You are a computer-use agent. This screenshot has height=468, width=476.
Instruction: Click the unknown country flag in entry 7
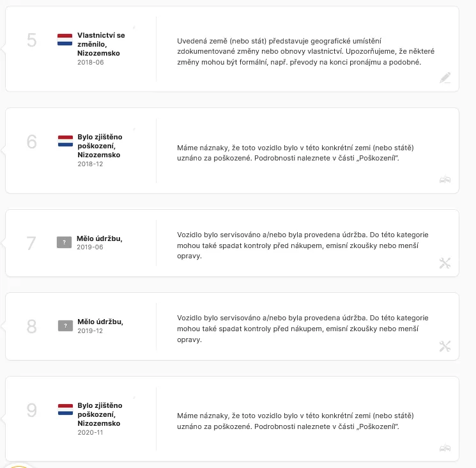(x=65, y=242)
